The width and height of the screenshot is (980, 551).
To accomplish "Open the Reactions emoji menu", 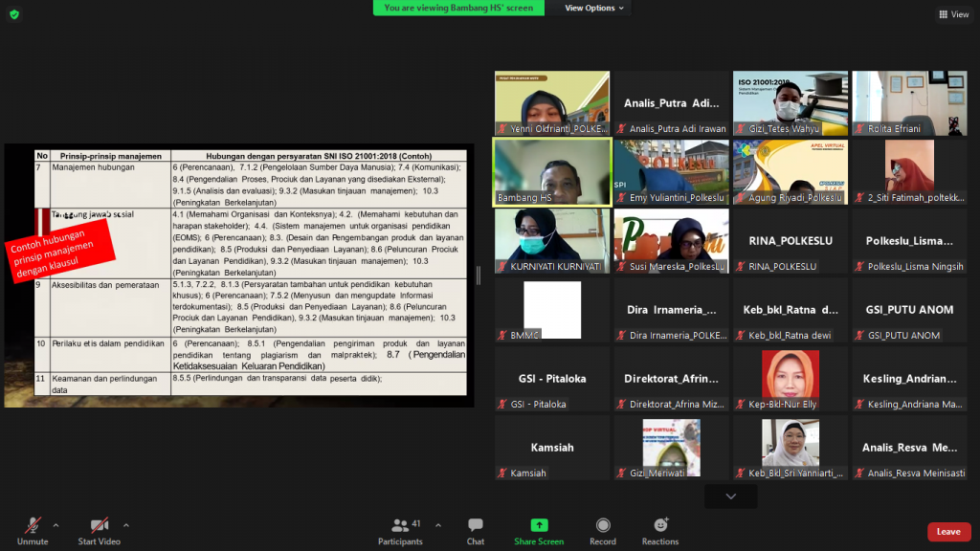I will 660,525.
